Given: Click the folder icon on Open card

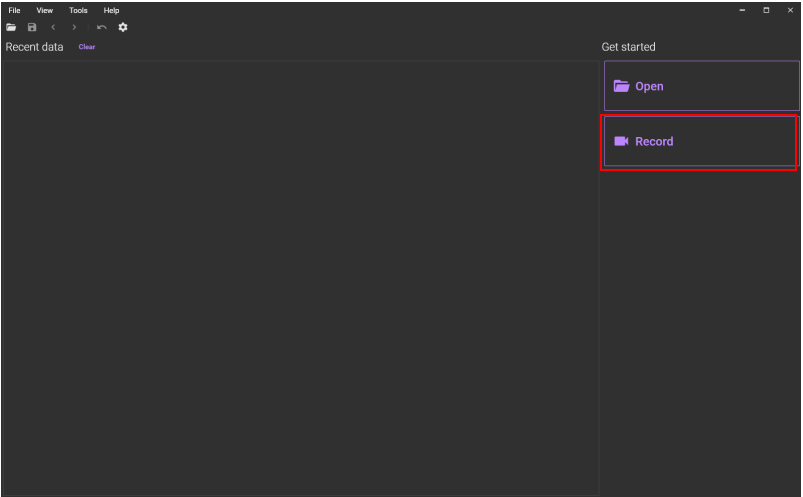Looking at the screenshot, I should pyautogui.click(x=621, y=86).
